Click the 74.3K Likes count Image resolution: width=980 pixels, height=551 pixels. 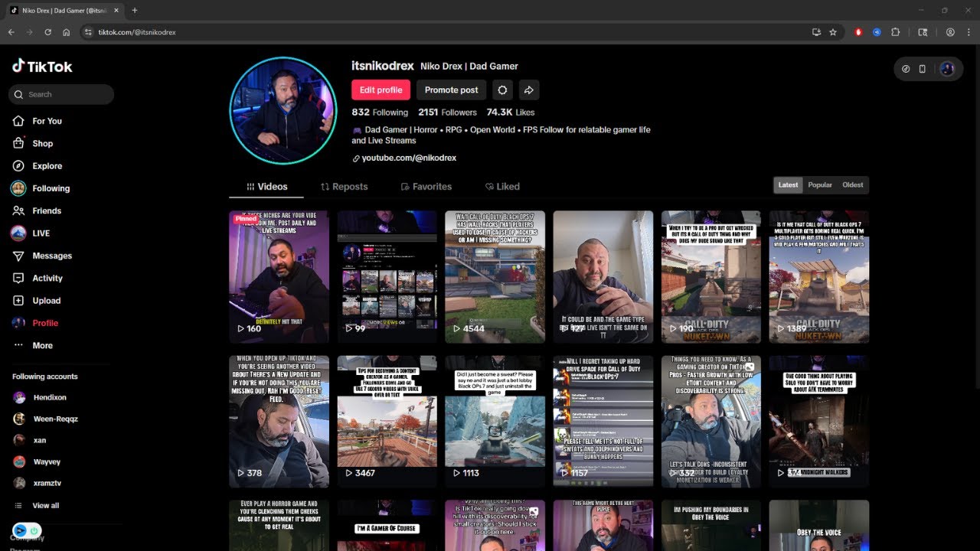(510, 112)
